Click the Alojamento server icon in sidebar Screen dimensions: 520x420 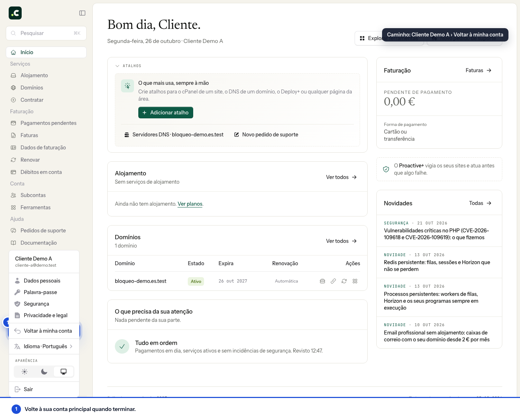pyautogui.click(x=13, y=75)
